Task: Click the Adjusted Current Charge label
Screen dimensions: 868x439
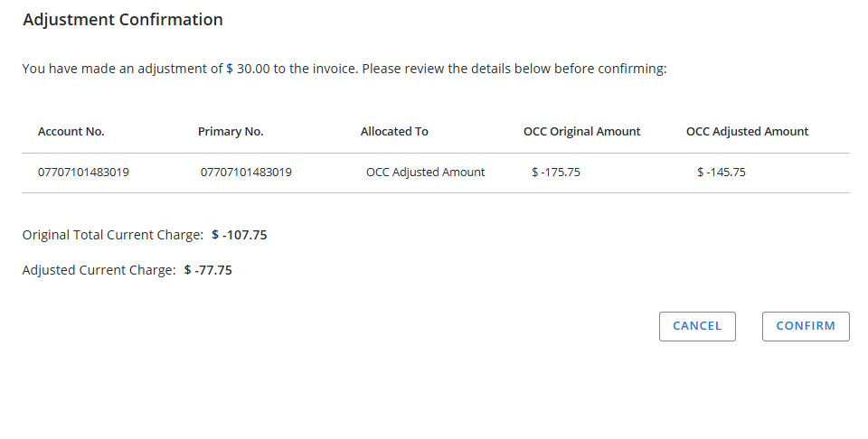Action: [x=99, y=270]
